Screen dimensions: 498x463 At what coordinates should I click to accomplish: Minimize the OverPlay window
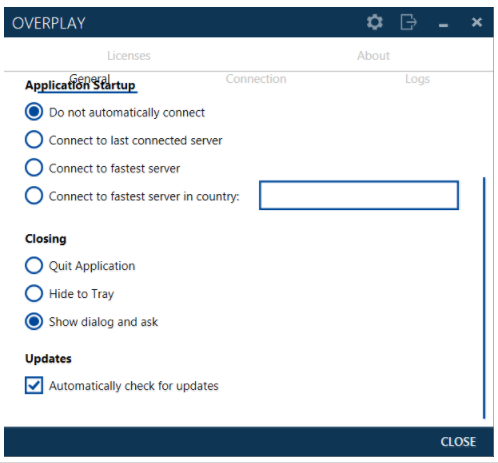point(443,25)
